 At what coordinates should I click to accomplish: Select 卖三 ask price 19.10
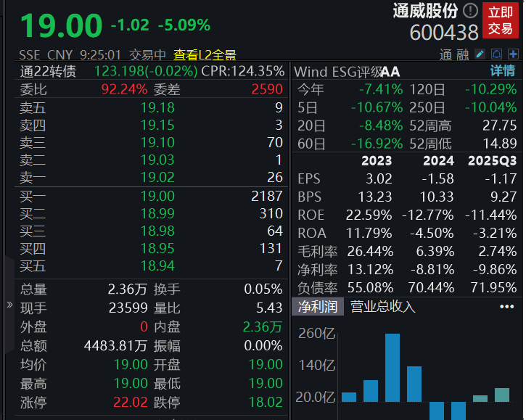[x=157, y=143]
